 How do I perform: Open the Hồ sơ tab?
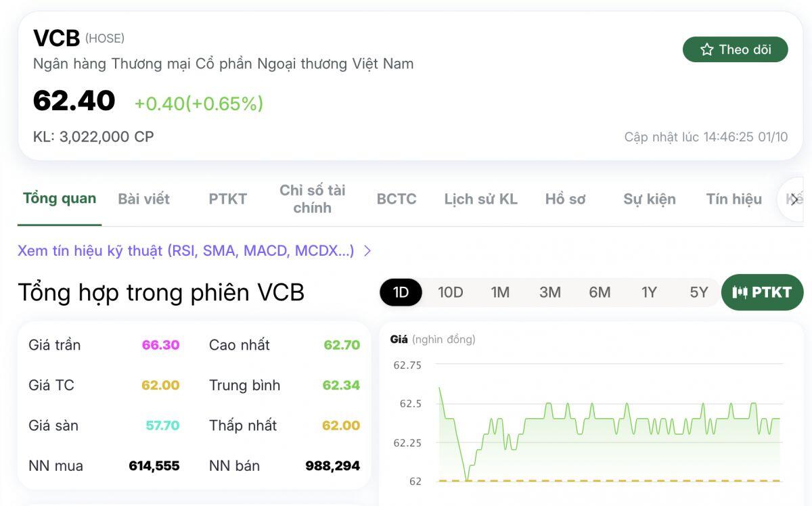click(x=565, y=199)
